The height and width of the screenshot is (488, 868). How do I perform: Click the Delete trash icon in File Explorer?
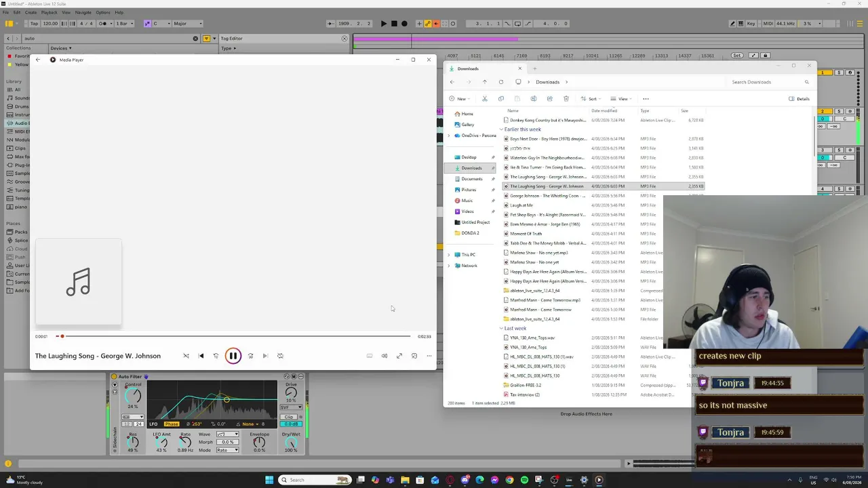tap(566, 99)
